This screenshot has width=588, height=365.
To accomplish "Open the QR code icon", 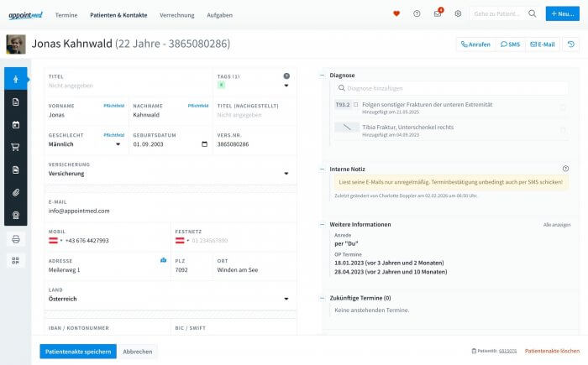I will [x=16, y=260].
